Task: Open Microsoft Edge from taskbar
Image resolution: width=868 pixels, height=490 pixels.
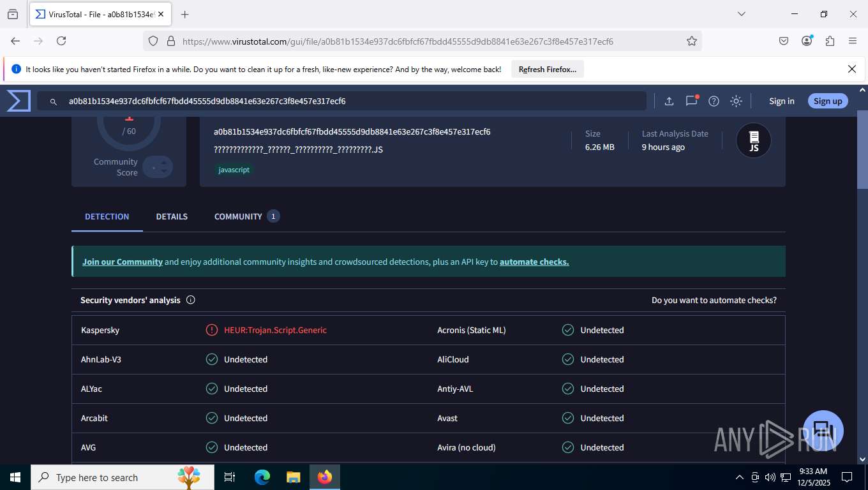Action: point(262,477)
